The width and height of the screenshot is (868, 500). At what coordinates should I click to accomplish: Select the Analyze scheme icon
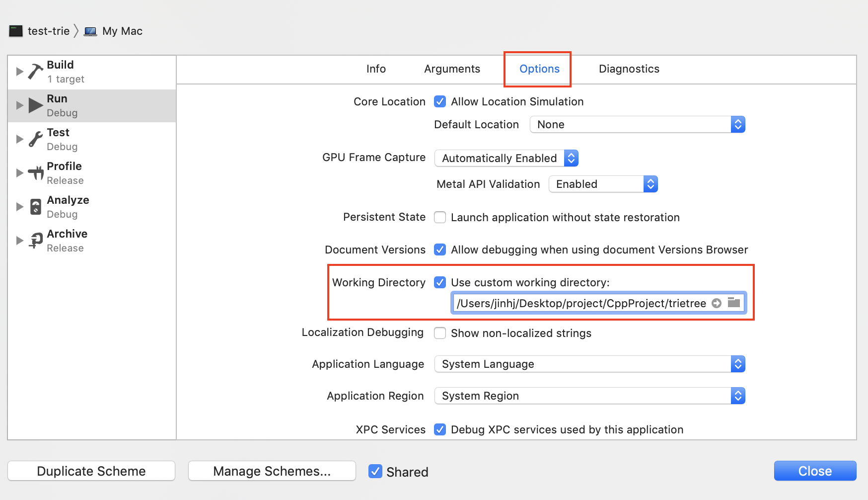[x=36, y=207]
